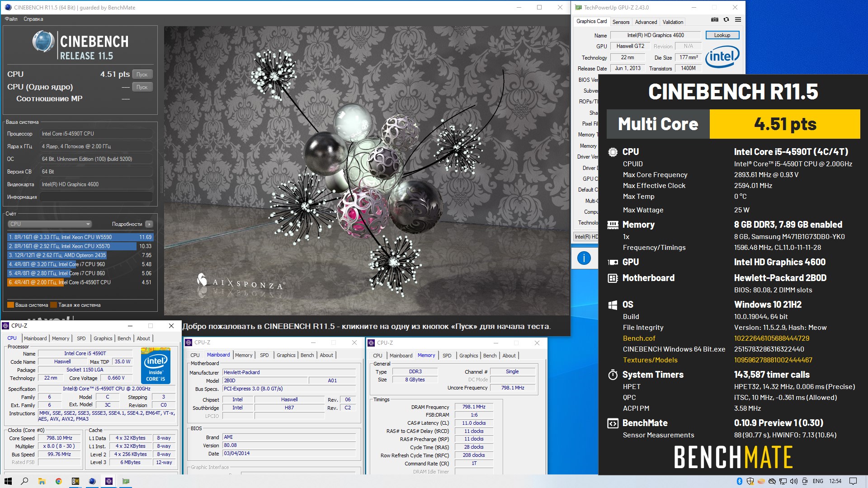Expand the Подробности details arrow
868x488 pixels.
(x=149, y=224)
